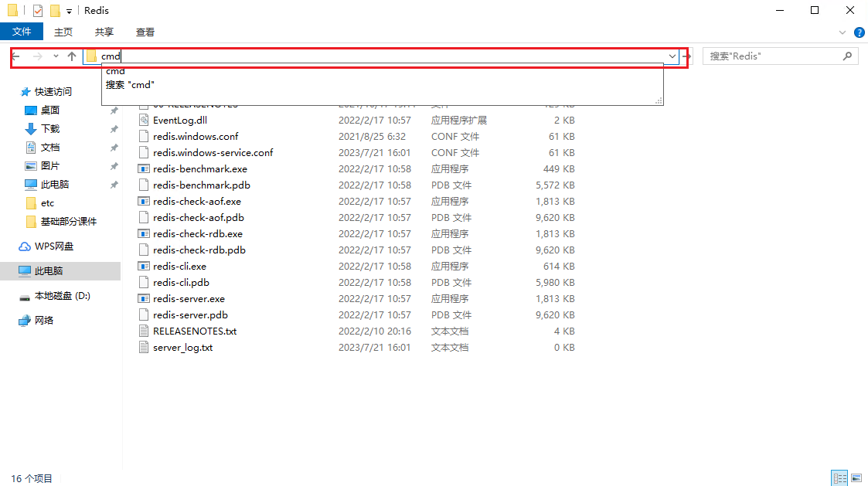Click the 搜索"Redis" search box
Viewport: 868px width, 486px height.
coord(781,56)
